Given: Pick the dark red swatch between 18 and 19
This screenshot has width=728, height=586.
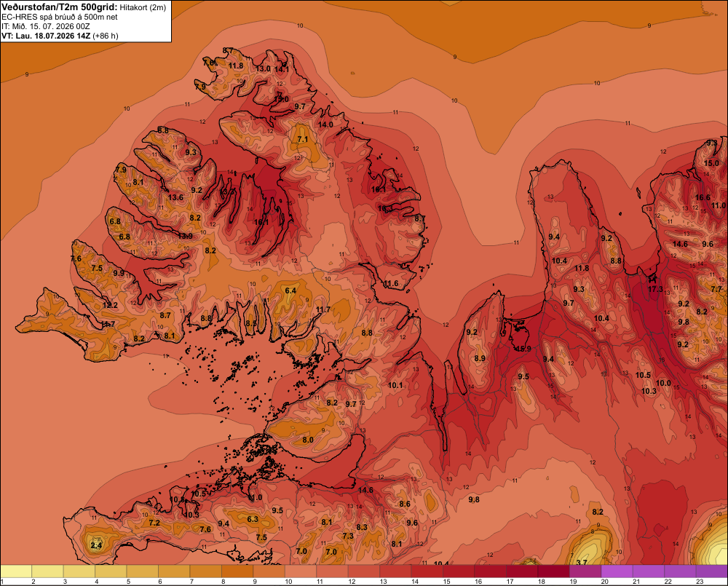Looking at the screenshot, I should pyautogui.click(x=553, y=571).
